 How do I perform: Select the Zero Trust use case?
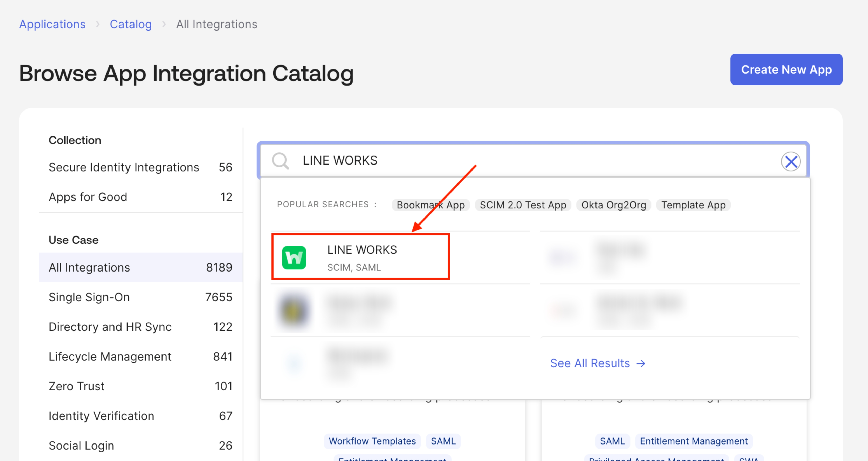pos(140,386)
